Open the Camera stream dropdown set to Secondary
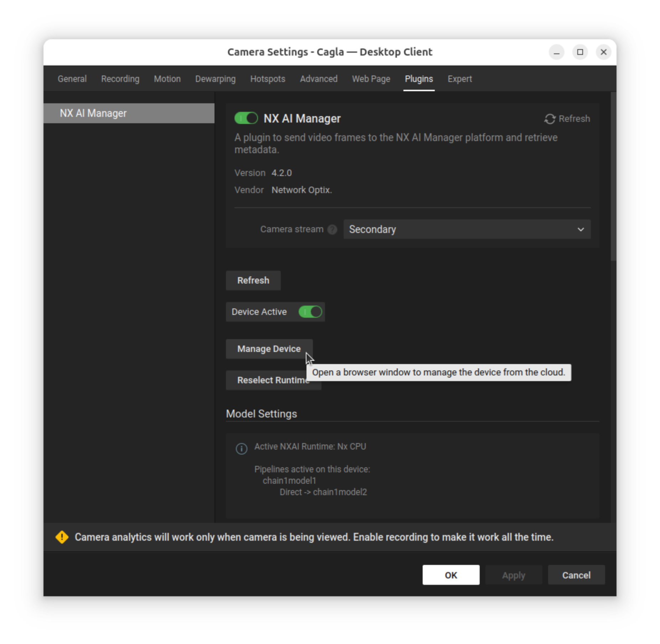The height and width of the screenshot is (644, 660). click(x=467, y=229)
